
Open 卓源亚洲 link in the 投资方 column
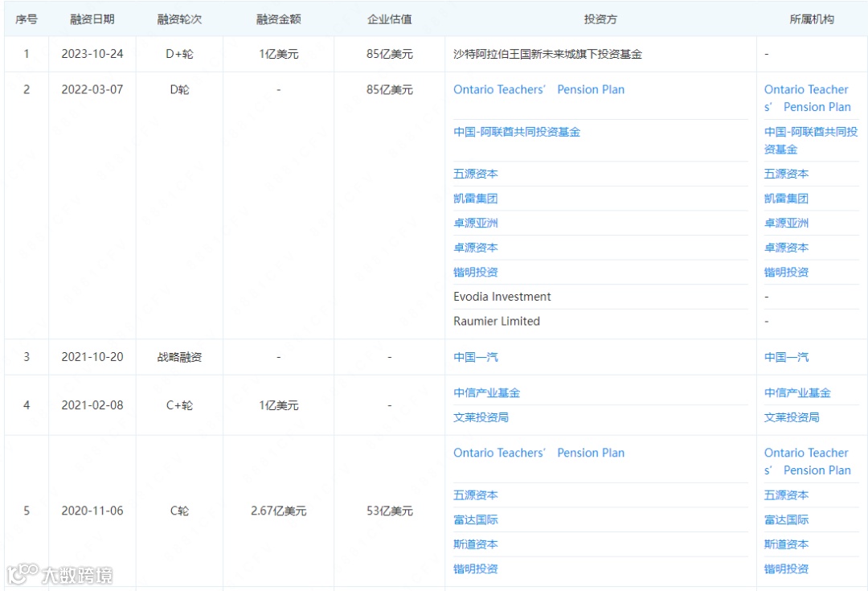coord(476,223)
